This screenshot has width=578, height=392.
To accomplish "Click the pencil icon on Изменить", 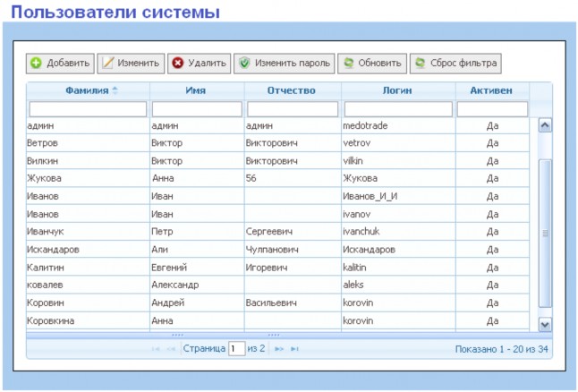I will tap(107, 63).
